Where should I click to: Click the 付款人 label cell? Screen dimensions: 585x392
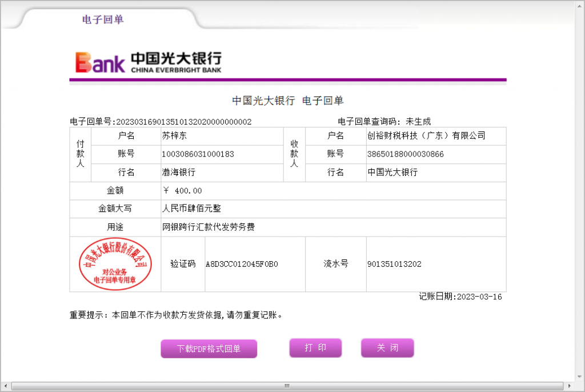pyautogui.click(x=80, y=154)
